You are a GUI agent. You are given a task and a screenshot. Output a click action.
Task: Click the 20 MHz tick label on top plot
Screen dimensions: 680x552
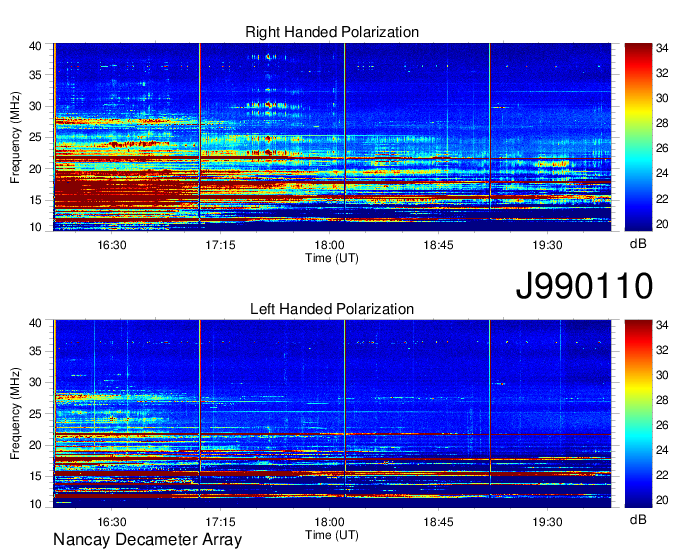coord(35,169)
